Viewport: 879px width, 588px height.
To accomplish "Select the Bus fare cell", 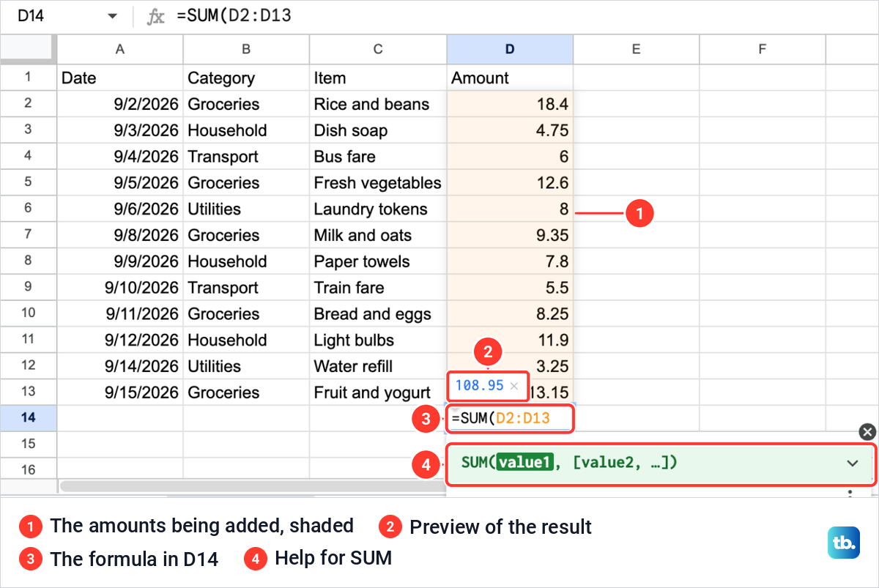I will tap(378, 157).
